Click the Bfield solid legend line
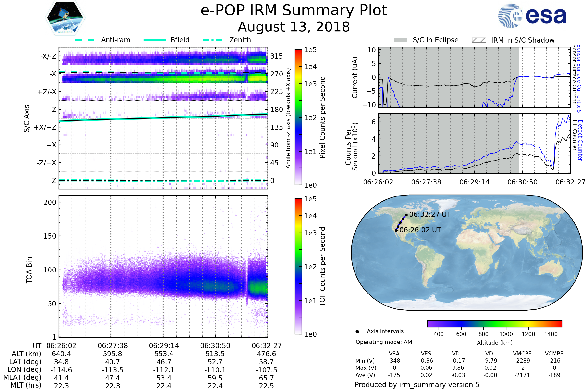This screenshot has width=588, height=392. click(x=155, y=40)
